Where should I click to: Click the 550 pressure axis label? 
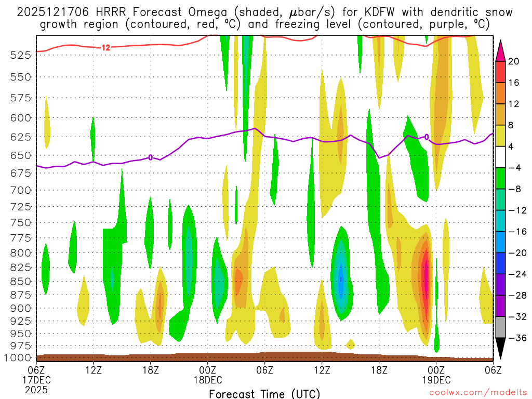pyautogui.click(x=21, y=77)
